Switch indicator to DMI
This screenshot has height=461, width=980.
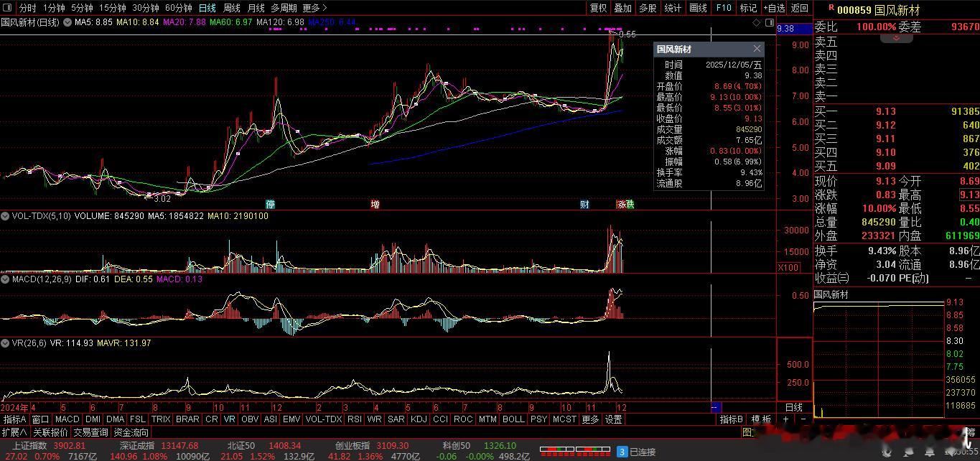point(93,419)
